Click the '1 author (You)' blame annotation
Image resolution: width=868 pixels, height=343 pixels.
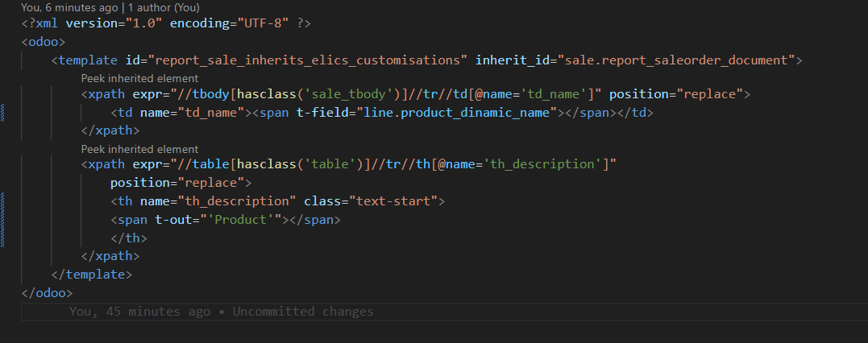click(164, 8)
